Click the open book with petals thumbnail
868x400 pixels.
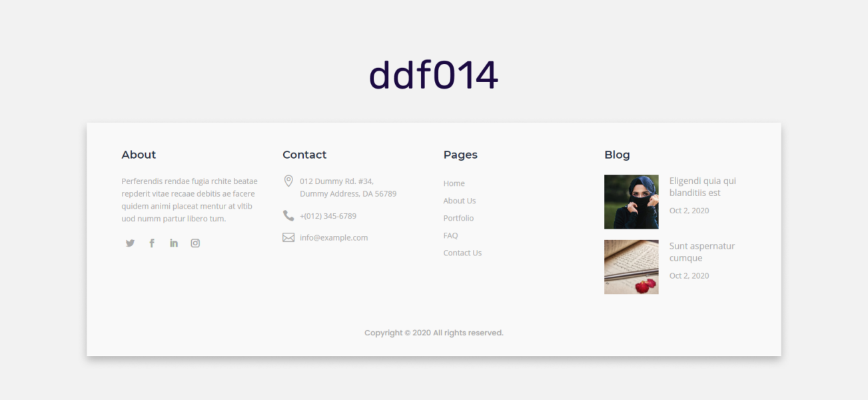(x=631, y=267)
